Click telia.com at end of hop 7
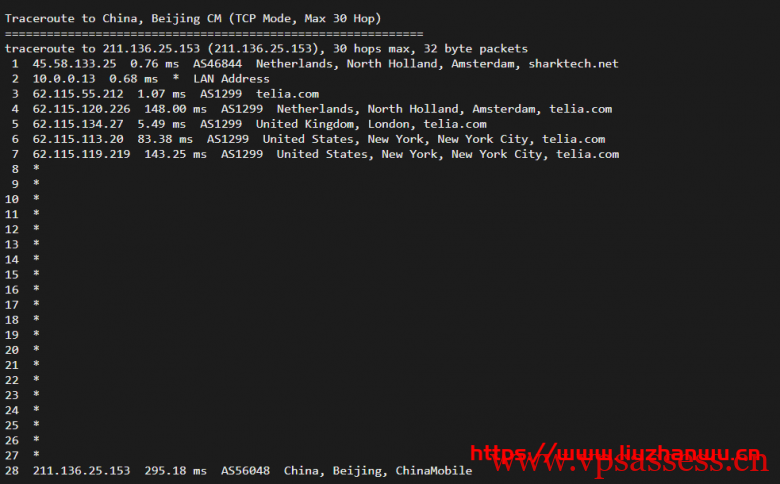Viewport: 780px width, 484px height. [587, 154]
